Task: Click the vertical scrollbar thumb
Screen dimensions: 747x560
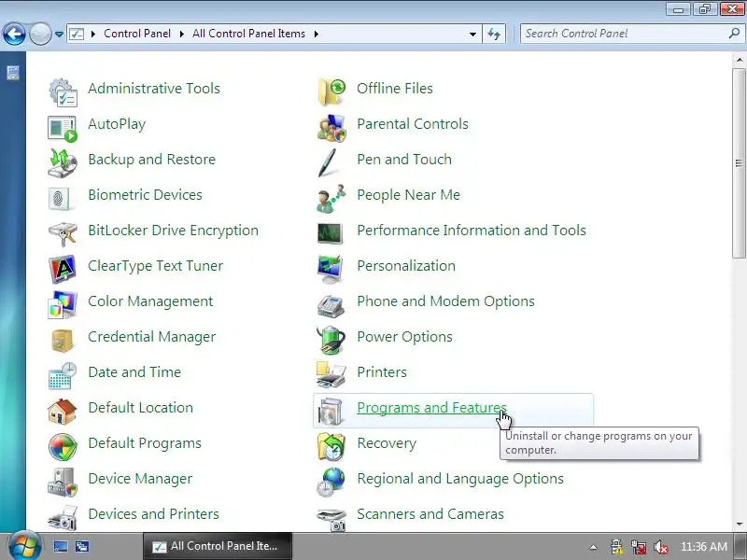Action: 739,163
